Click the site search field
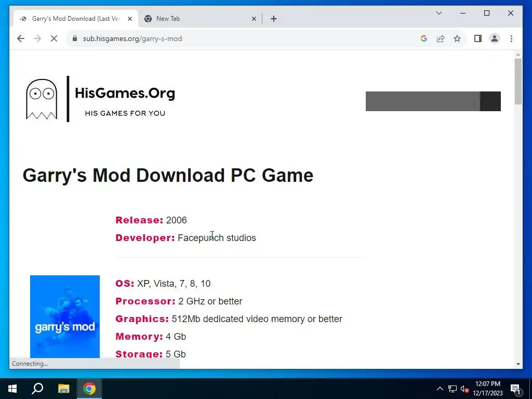The width and height of the screenshot is (532, 399). [x=423, y=101]
